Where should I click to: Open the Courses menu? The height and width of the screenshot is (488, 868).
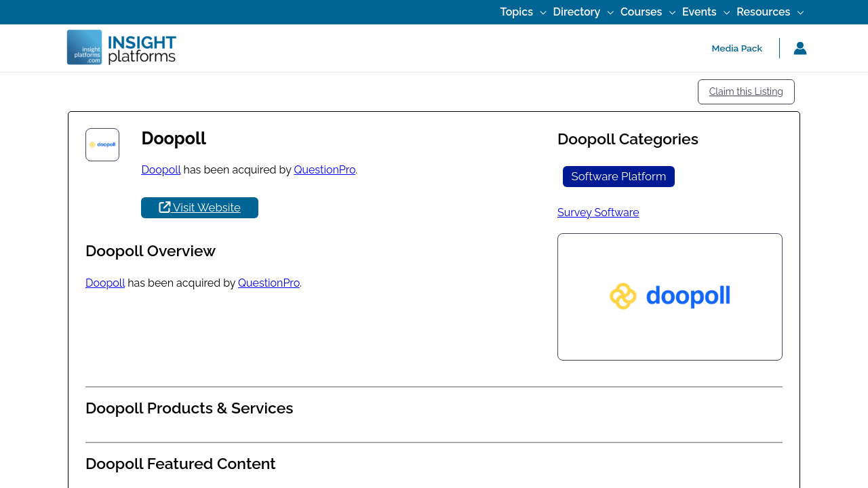click(x=641, y=12)
